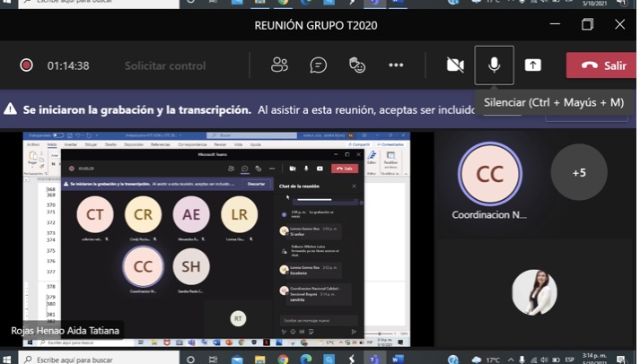Switch to Word in the taskbar

(397, 360)
